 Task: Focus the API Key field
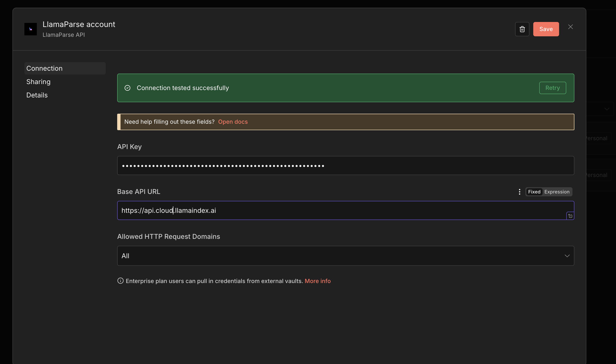pyautogui.click(x=346, y=166)
